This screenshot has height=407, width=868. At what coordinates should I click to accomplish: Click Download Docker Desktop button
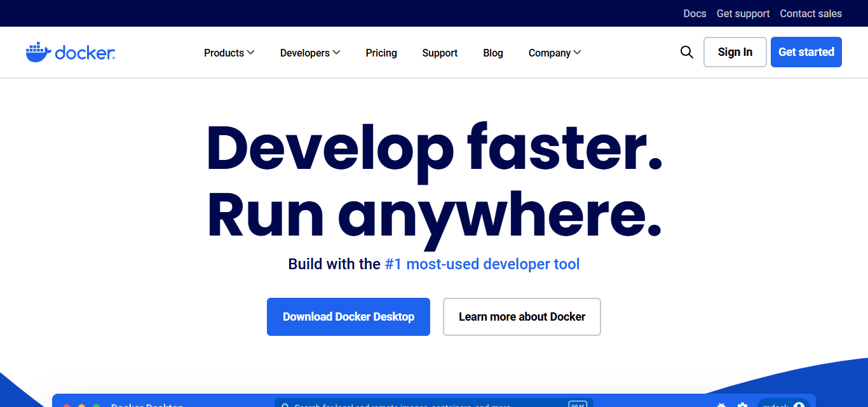click(348, 317)
